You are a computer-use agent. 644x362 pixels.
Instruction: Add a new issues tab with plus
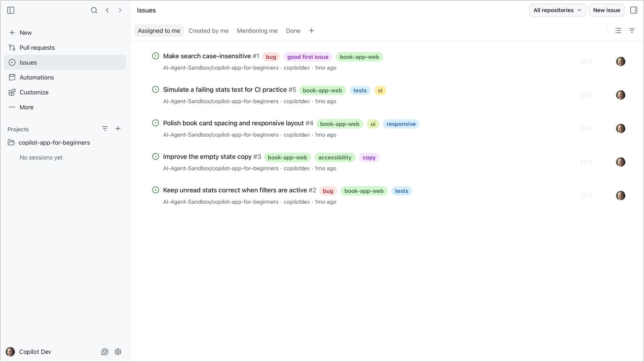pyautogui.click(x=312, y=31)
